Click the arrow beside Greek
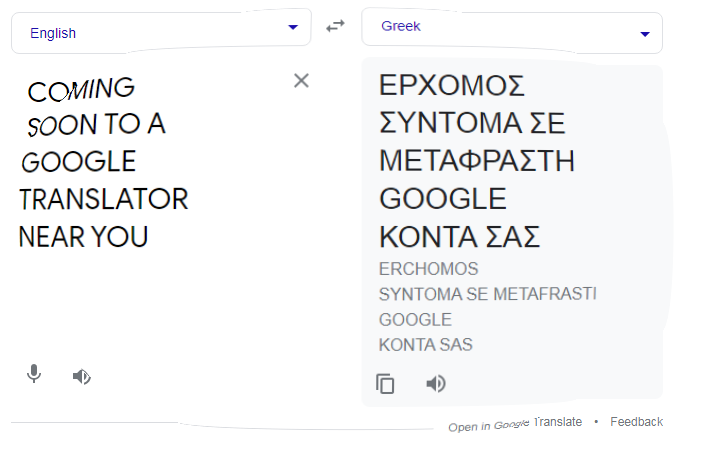Image resolution: width=703 pixels, height=452 pixels. pos(645,34)
